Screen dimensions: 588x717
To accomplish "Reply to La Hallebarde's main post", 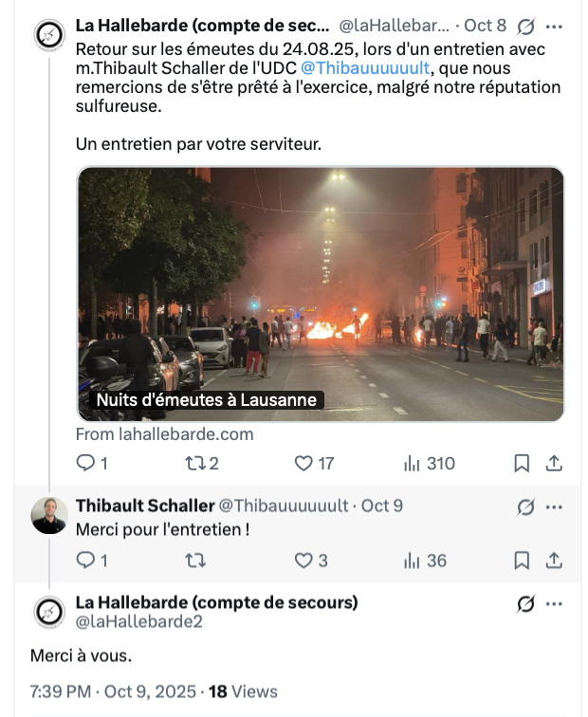I will (x=85, y=464).
